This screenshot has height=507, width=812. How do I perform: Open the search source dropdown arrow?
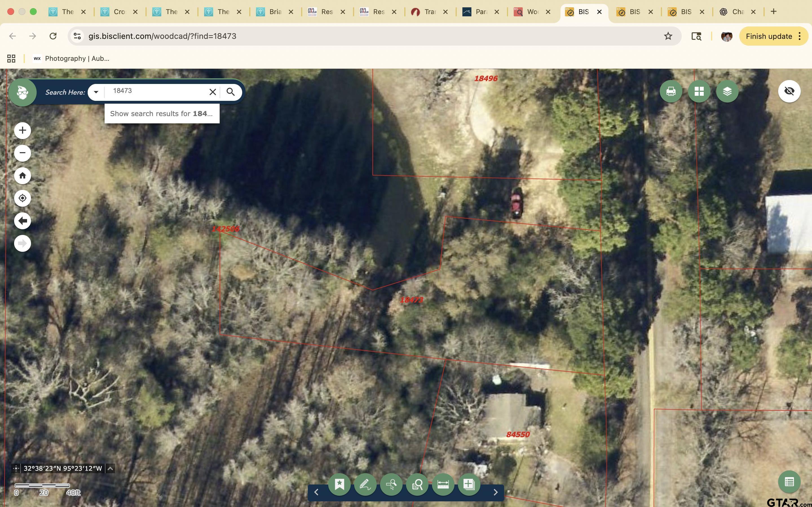coord(96,92)
